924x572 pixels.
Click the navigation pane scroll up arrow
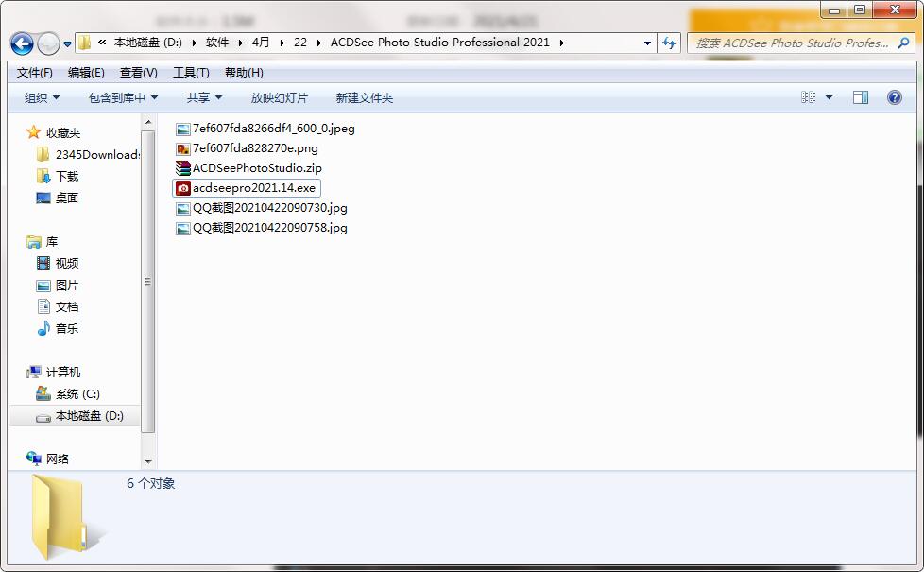[x=148, y=122]
